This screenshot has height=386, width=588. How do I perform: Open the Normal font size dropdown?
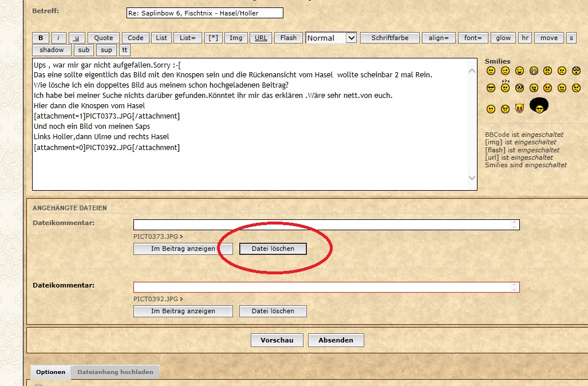pyautogui.click(x=332, y=38)
